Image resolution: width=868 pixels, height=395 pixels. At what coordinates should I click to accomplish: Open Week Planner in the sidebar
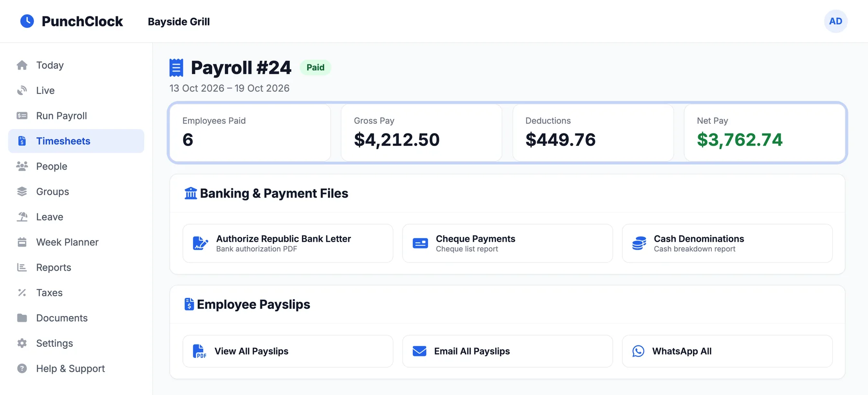pyautogui.click(x=76, y=242)
